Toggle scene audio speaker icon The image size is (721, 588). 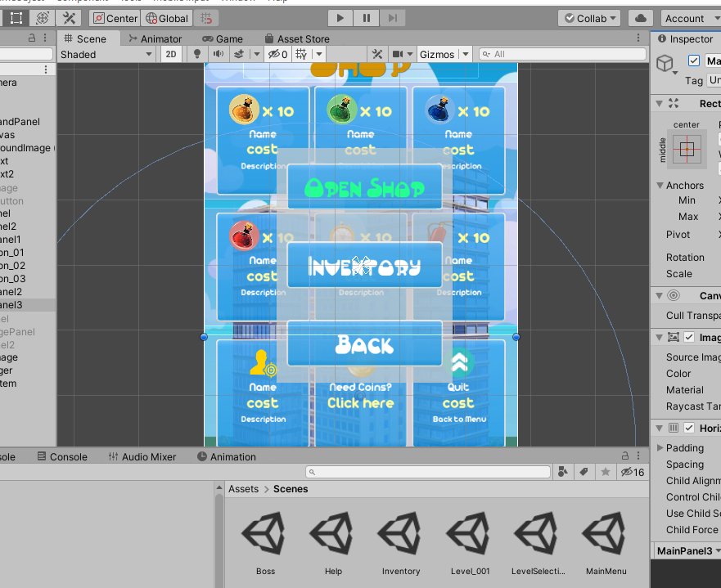tap(219, 54)
